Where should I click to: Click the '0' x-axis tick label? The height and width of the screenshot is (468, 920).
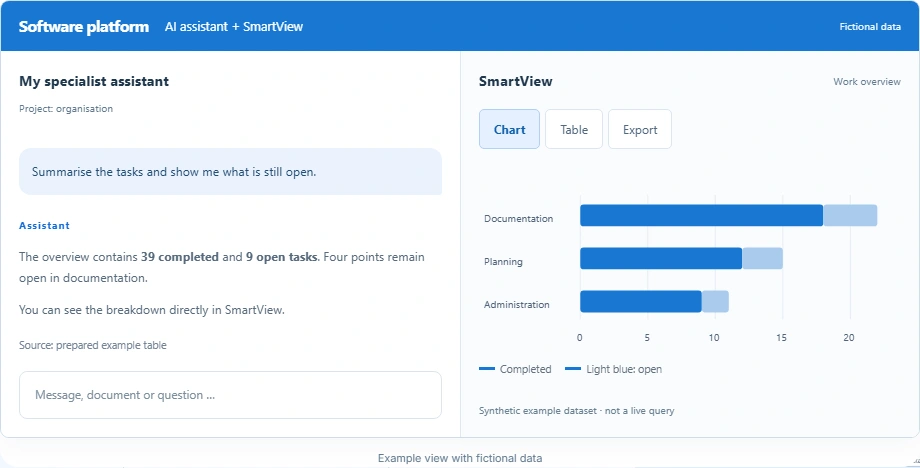[580, 338]
